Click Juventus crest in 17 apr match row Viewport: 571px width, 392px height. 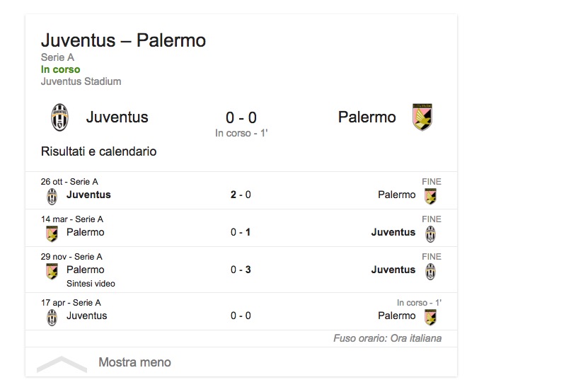coord(52,317)
